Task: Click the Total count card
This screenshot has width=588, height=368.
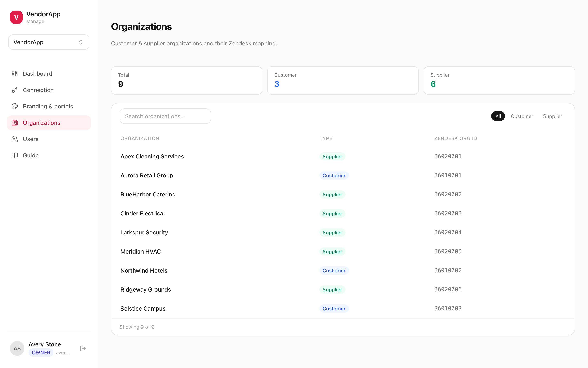Action: tap(187, 81)
